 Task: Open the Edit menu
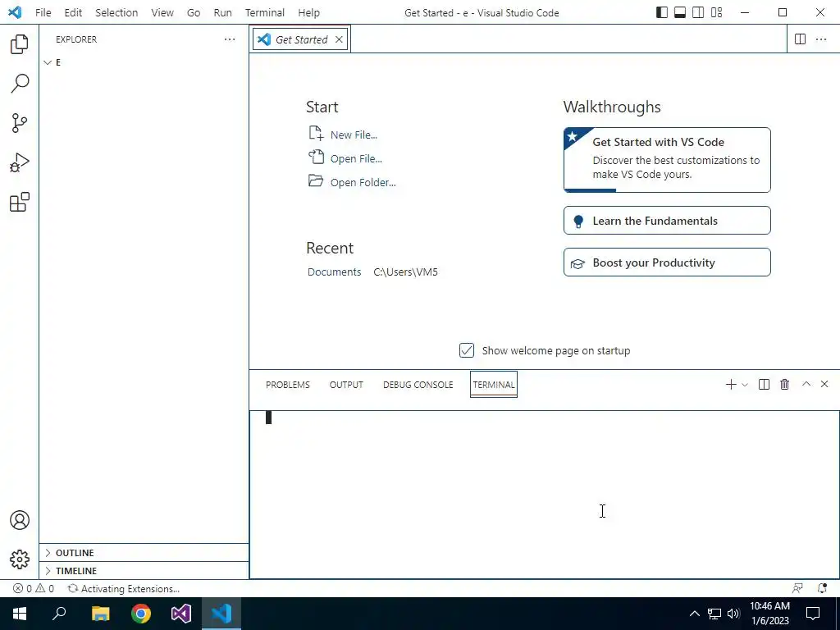click(x=73, y=12)
